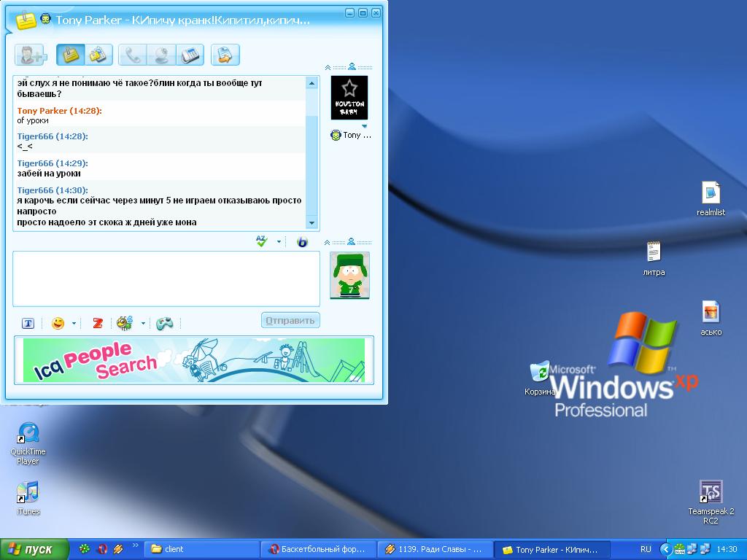This screenshot has width=747, height=560.
Task: Click the 14:30 taskbar clock
Action: (x=727, y=549)
